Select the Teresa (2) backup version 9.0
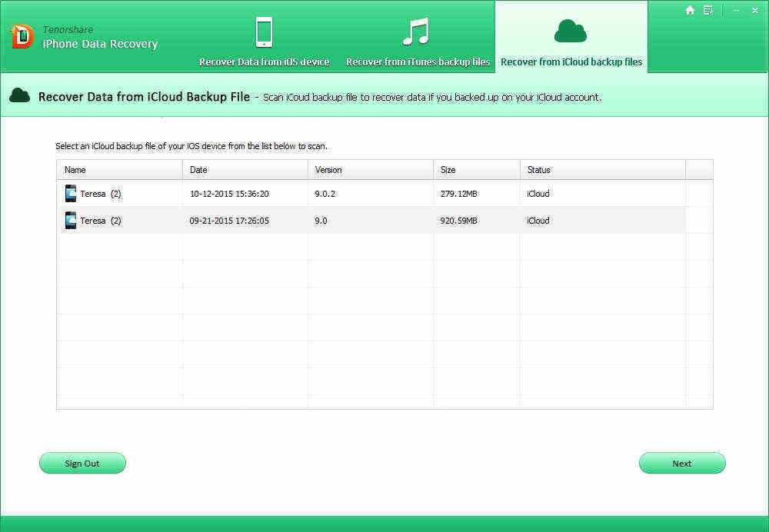The height and width of the screenshot is (532, 769). pyautogui.click(x=371, y=220)
